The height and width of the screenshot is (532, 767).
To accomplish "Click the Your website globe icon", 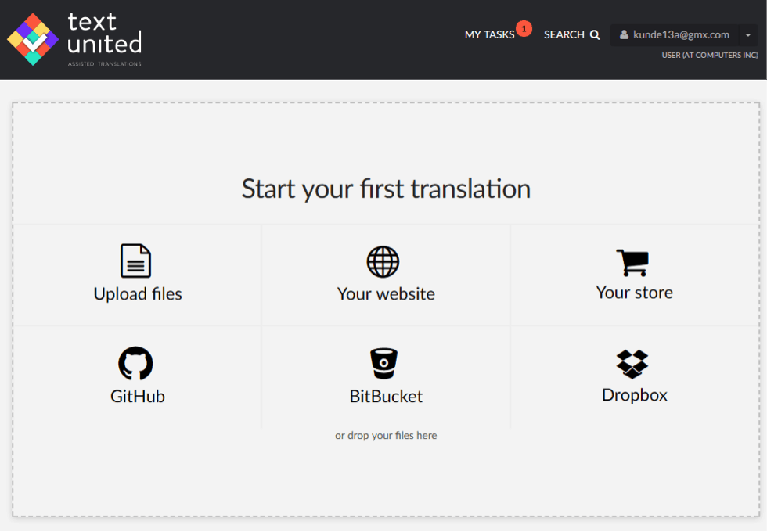I will [383, 261].
